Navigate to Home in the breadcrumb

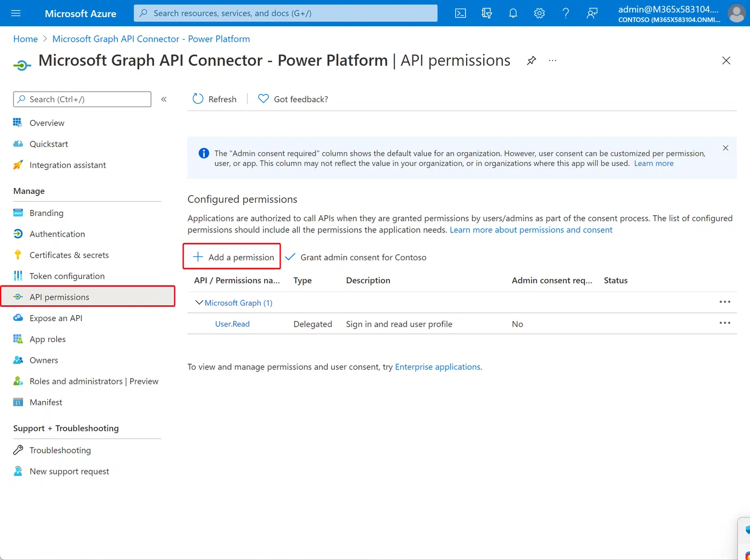(x=26, y=39)
